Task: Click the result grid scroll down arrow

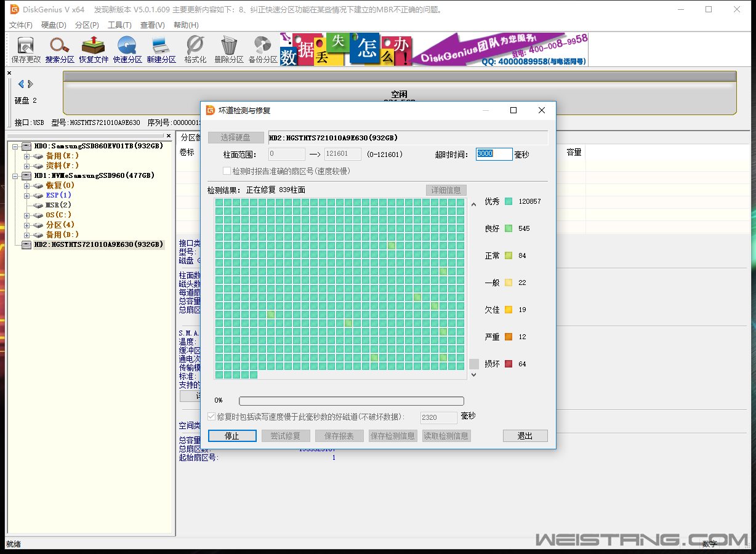Action: (473, 374)
